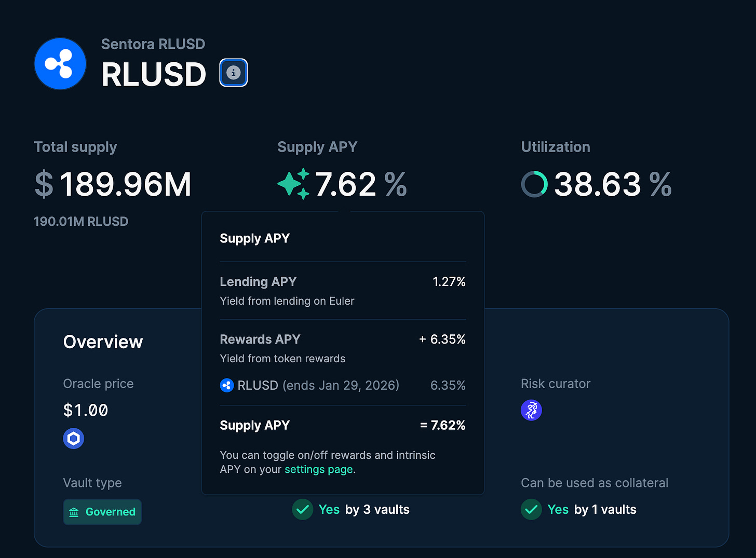The height and width of the screenshot is (558, 756).
Task: Click the Overview section heading
Action: [103, 342]
